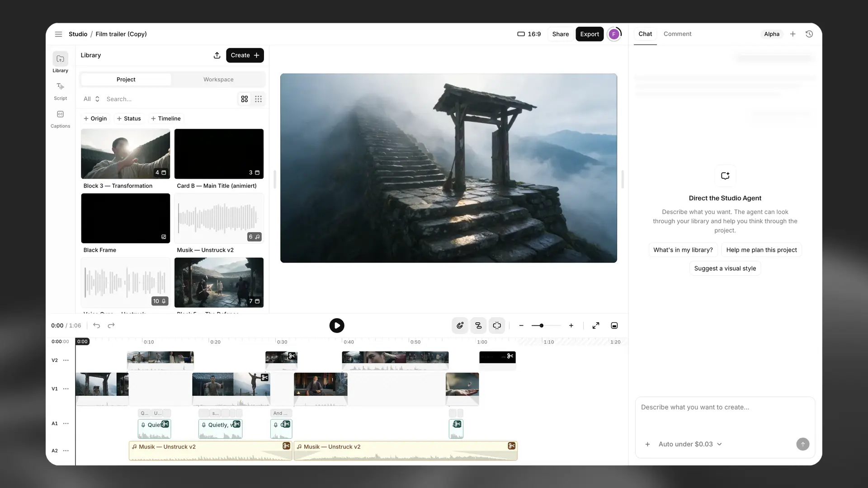
Task: Add a Timeline filter in the Library
Action: coord(166,118)
